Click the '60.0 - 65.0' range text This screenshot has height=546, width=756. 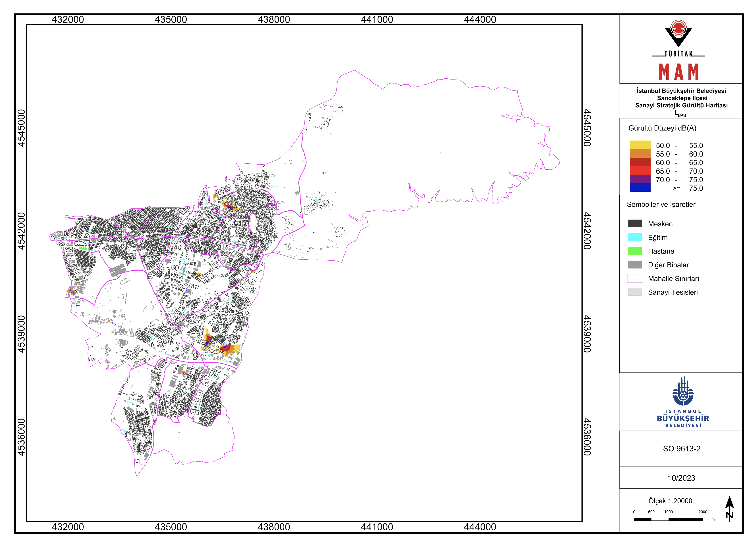(679, 163)
